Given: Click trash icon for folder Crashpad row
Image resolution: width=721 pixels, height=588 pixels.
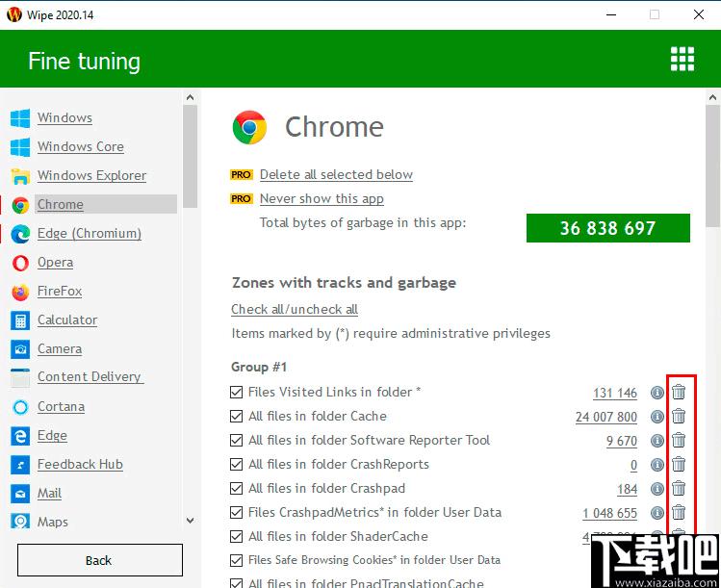Looking at the screenshot, I should click(x=679, y=488).
